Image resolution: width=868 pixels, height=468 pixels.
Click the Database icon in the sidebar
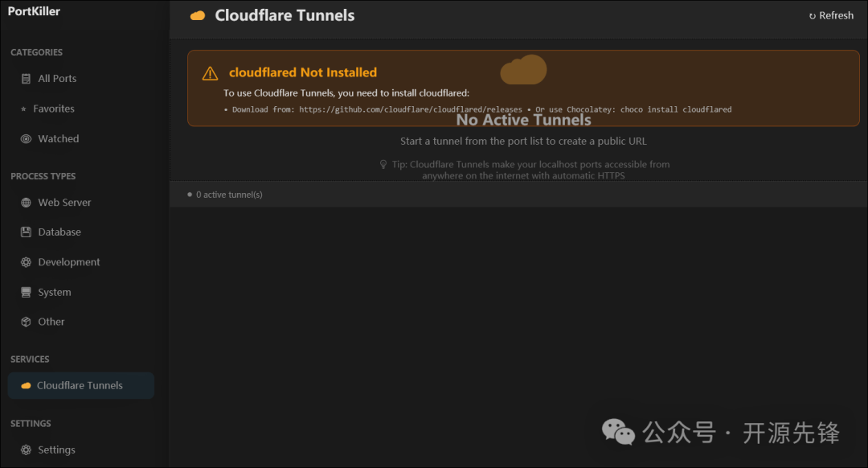coord(25,232)
